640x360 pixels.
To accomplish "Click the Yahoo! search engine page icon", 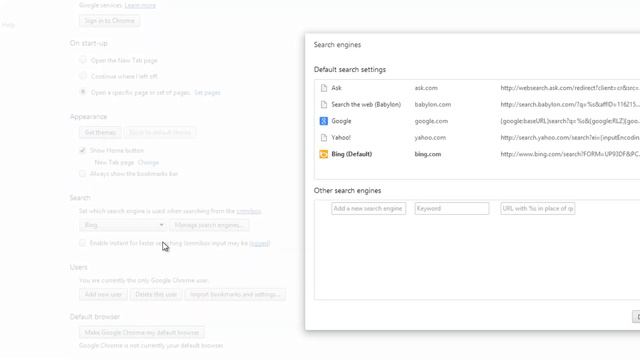I will tap(324, 138).
